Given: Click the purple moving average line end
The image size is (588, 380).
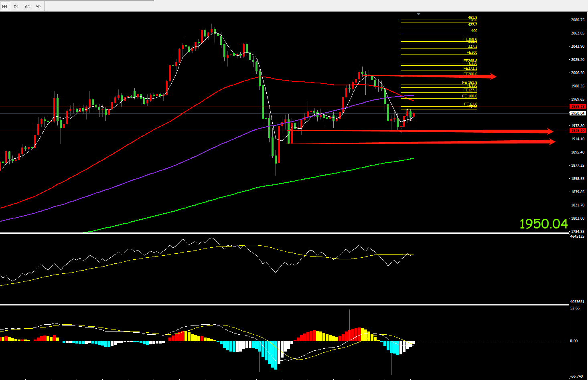Looking at the screenshot, I should (413, 95).
